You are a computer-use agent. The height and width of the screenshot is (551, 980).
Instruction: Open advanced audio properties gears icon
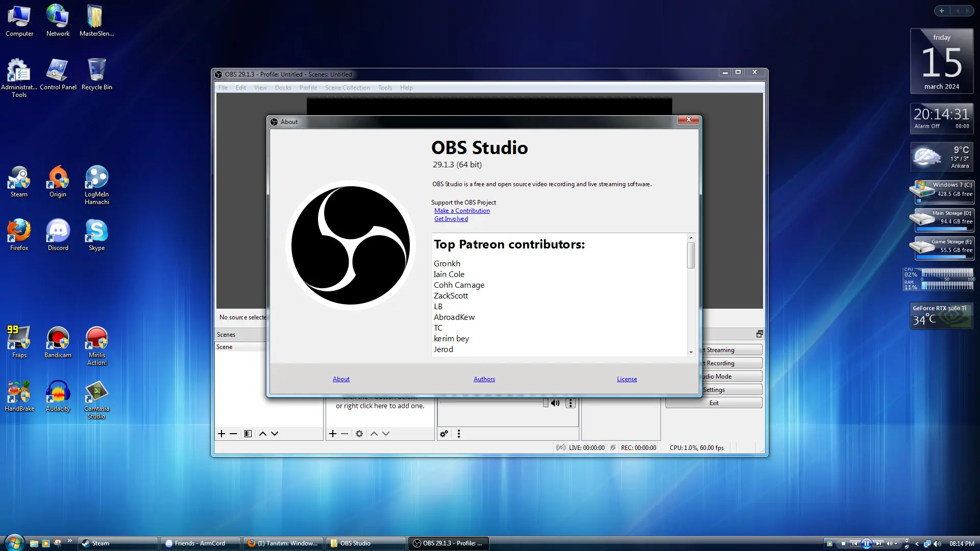(444, 434)
